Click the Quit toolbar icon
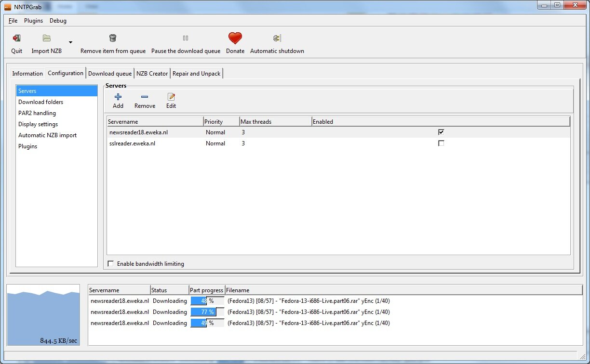Image resolution: width=590 pixels, height=364 pixels. point(17,39)
